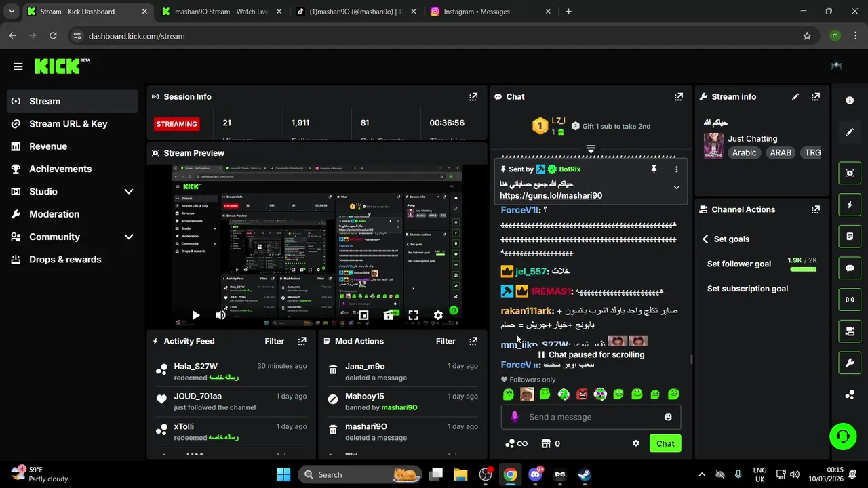
Task: Click the ARAB stream tag
Action: tap(781, 152)
